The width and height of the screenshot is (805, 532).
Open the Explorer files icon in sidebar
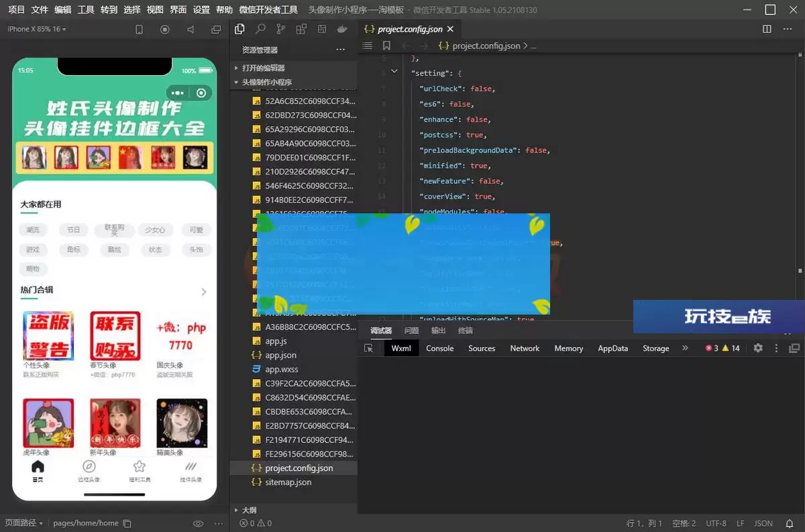tap(239, 29)
